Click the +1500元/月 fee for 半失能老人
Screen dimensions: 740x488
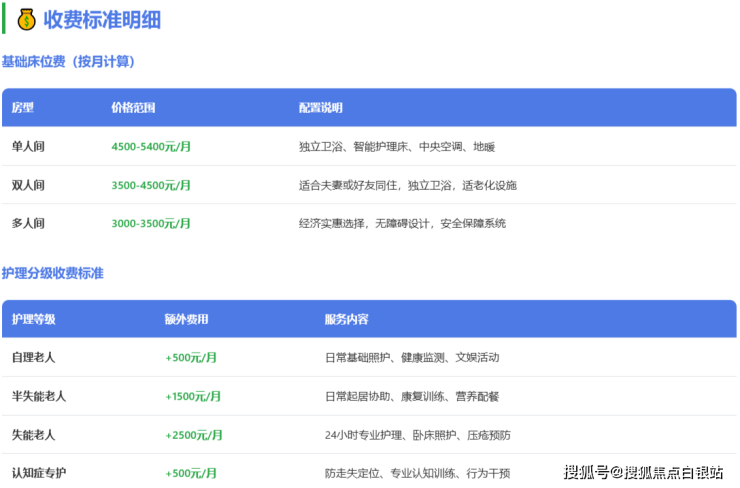point(194,397)
